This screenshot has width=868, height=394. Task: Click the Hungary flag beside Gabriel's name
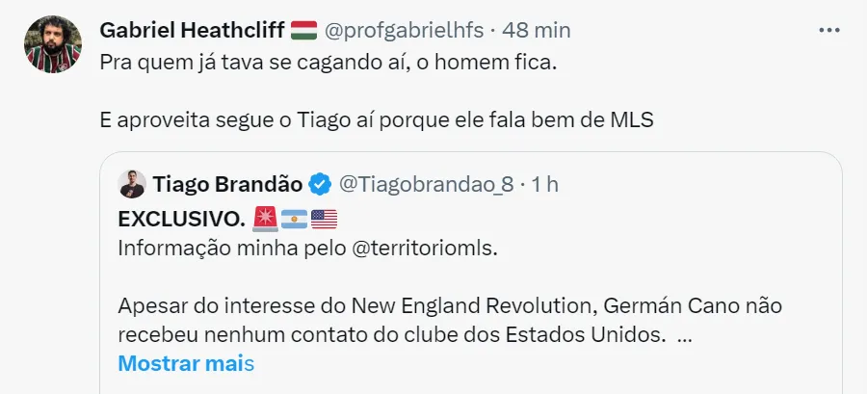pos(303,31)
